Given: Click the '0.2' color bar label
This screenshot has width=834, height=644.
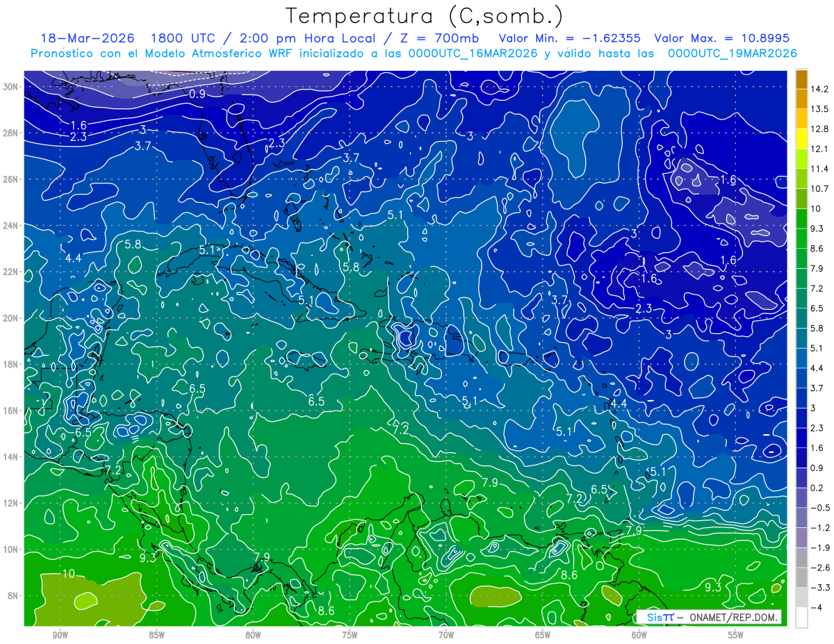Looking at the screenshot, I should (817, 488).
